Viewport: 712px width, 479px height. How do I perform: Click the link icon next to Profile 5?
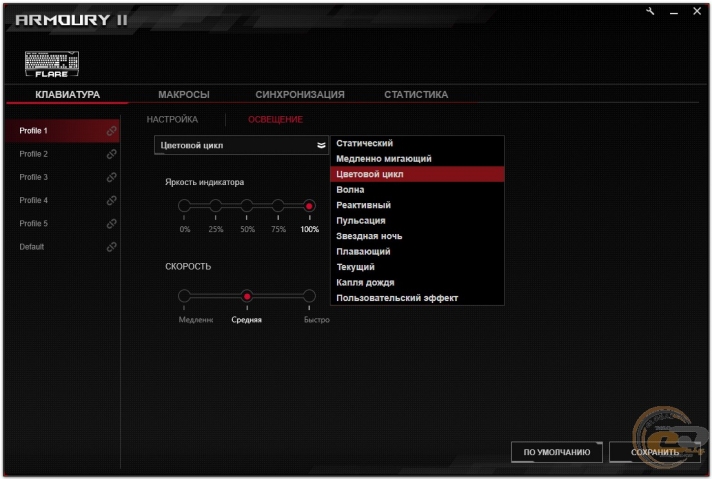click(111, 224)
